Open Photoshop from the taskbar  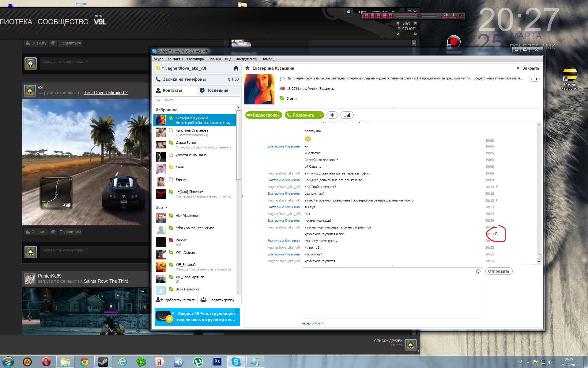tap(217, 362)
